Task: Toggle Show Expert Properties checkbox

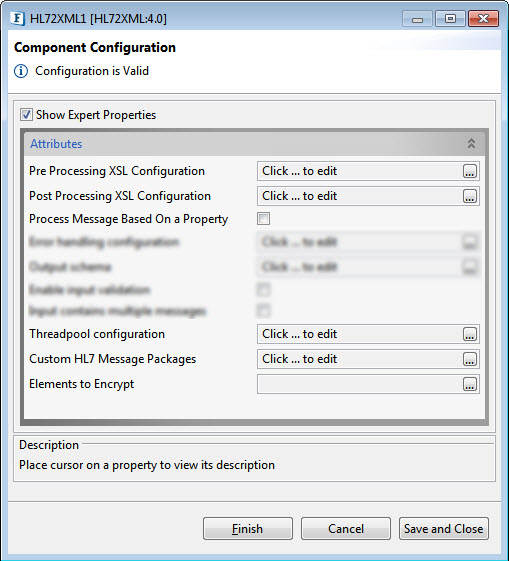Action: [x=26, y=115]
